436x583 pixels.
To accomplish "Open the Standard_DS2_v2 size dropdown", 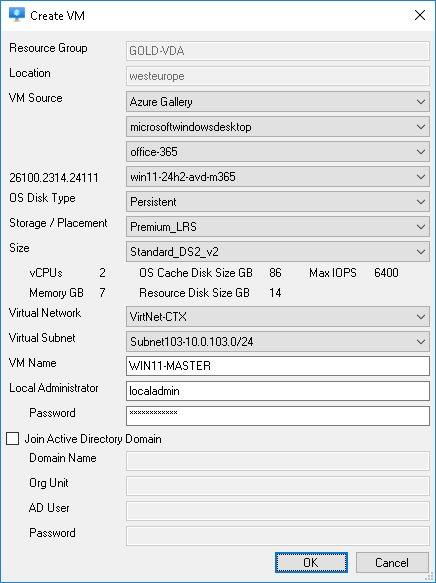I will click(278, 252).
